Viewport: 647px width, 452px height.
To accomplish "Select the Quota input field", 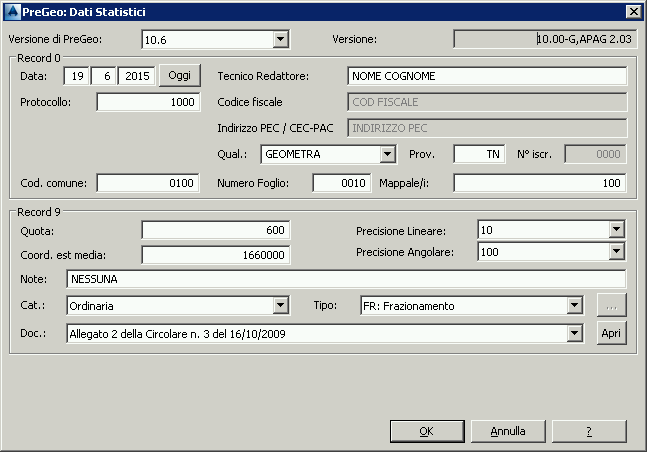I will (x=215, y=231).
